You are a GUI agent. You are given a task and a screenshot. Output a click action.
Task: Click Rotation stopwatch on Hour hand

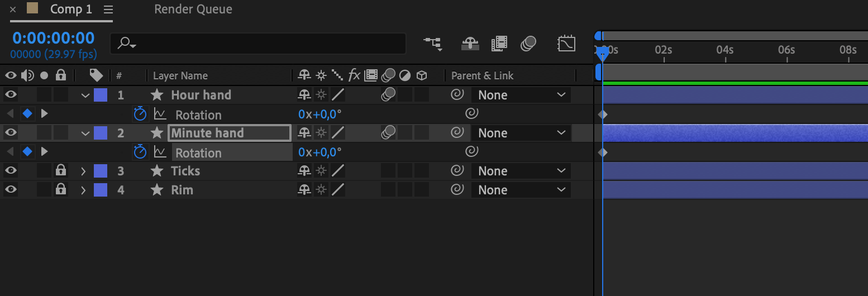click(x=140, y=114)
